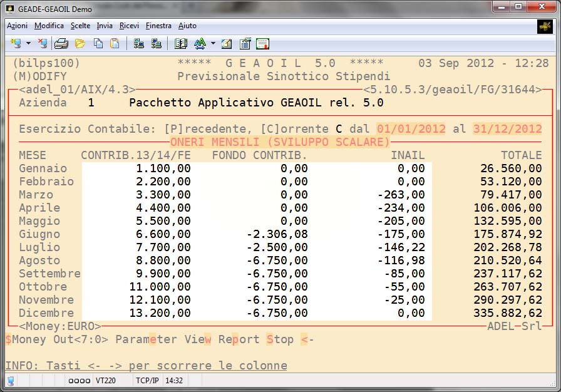The image size is (561, 392).
Task: Open the Azioni menu
Action: click(x=17, y=26)
